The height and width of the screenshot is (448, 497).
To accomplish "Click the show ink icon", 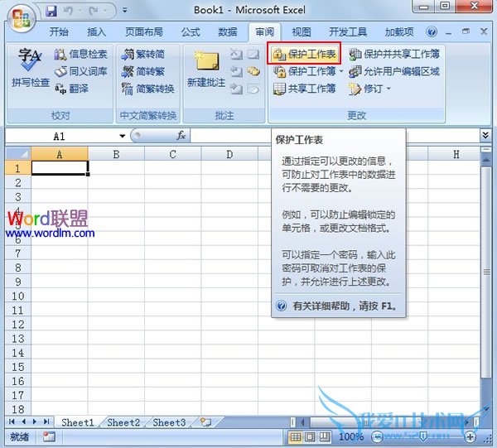I will click(x=253, y=89).
